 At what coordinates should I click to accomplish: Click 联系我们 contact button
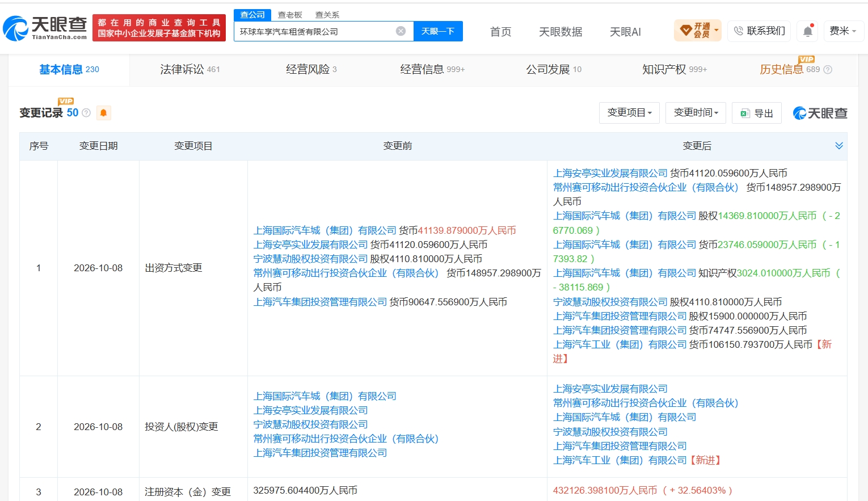(760, 31)
